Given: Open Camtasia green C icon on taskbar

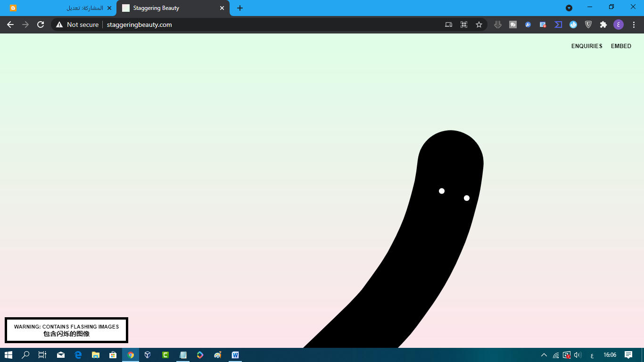Looking at the screenshot, I should point(165,355).
